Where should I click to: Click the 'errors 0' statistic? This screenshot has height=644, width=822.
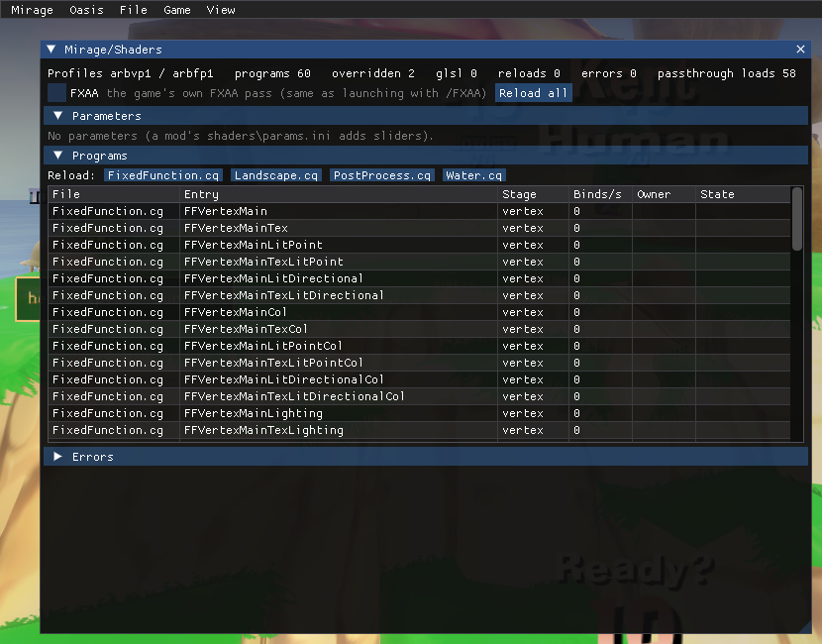pos(609,73)
